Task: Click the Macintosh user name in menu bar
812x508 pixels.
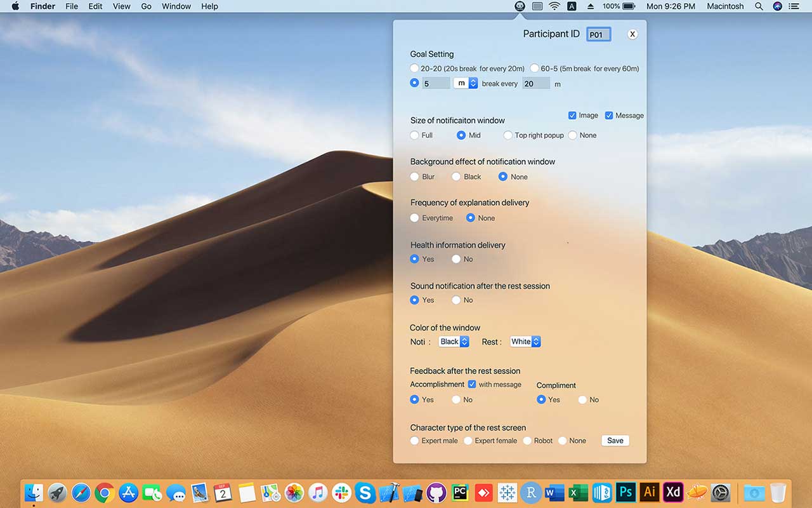Action: (725, 6)
